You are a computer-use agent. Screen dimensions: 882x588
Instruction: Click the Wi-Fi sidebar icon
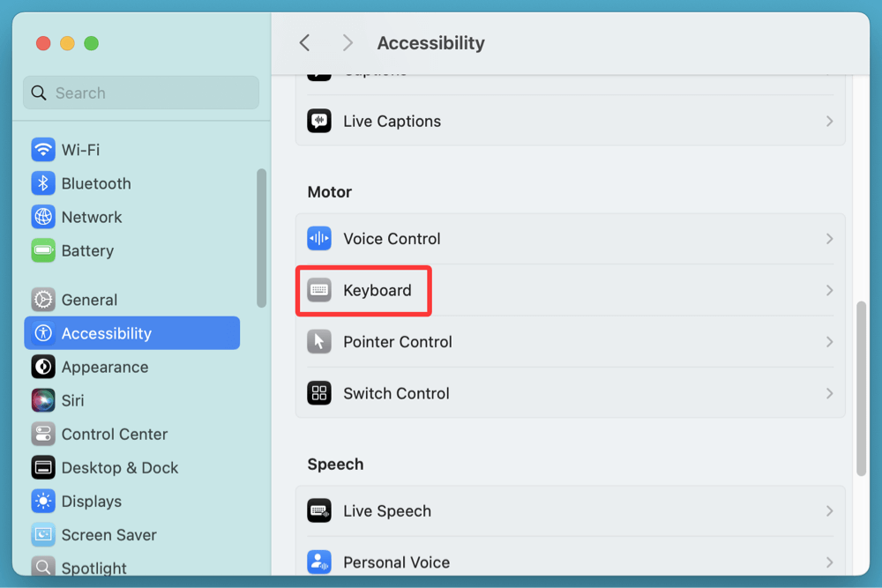[42, 149]
